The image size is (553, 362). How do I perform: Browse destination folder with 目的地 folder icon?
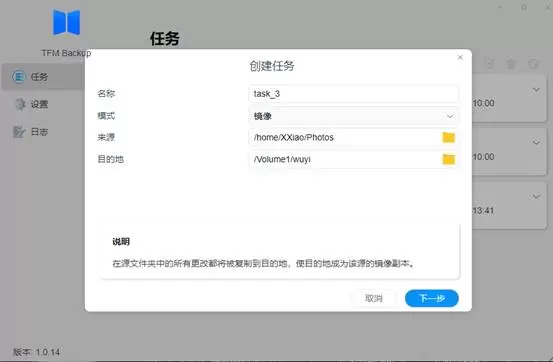[x=449, y=159]
